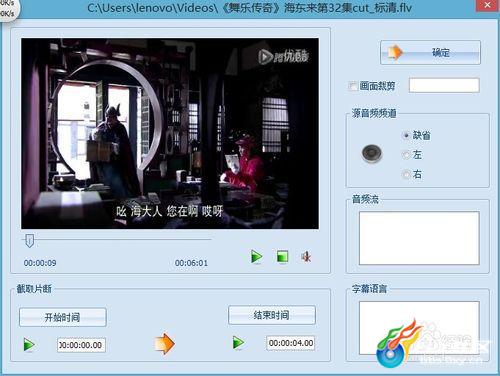Confirm with the 确定 button
The height and width of the screenshot is (376, 500).
point(430,52)
